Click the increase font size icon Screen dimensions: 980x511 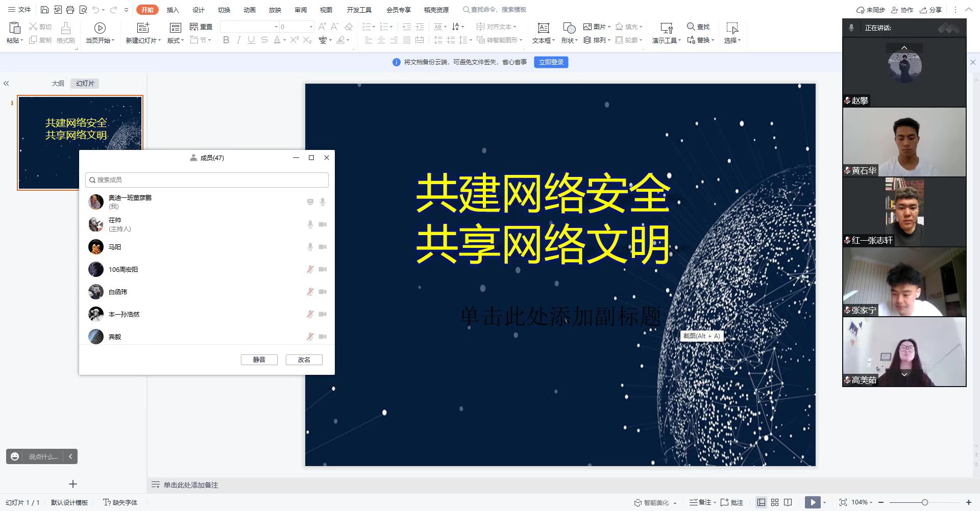coord(322,27)
